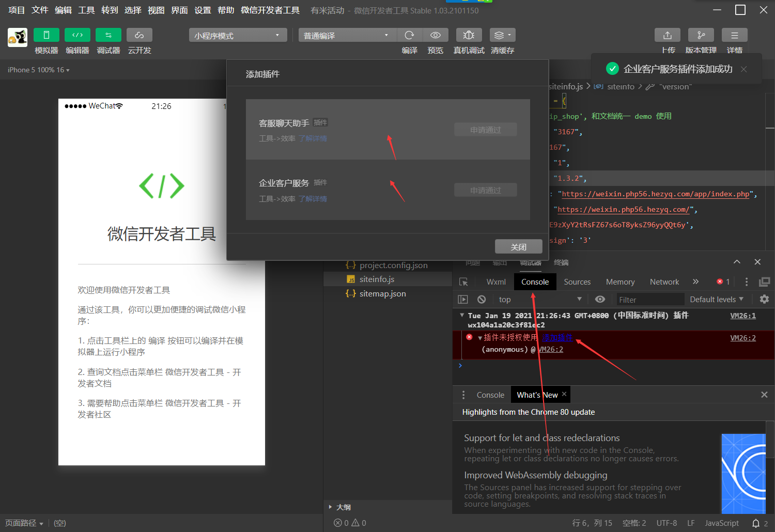775x532 pixels.
Task: Open the top context dropdown
Action: [540, 299]
